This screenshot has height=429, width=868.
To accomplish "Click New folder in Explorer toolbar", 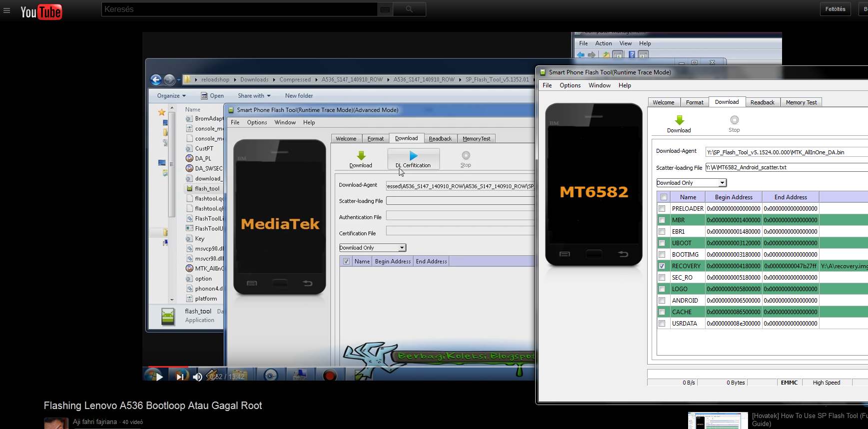I will [x=299, y=96].
